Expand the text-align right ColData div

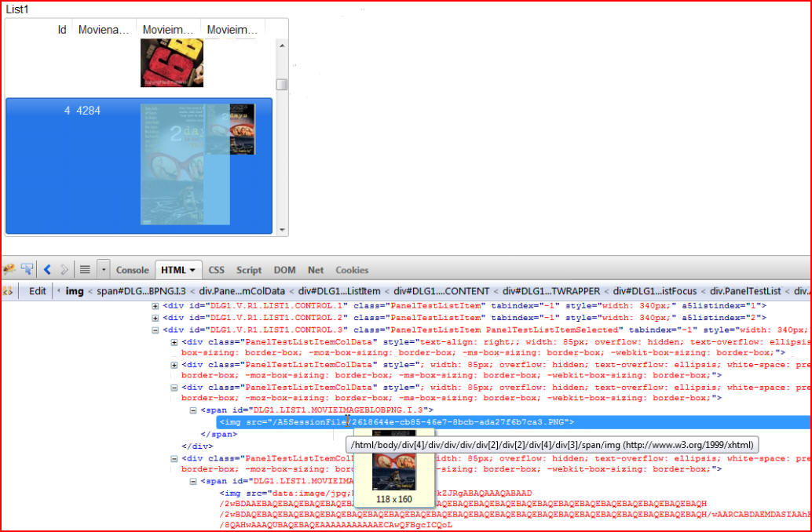coord(174,342)
